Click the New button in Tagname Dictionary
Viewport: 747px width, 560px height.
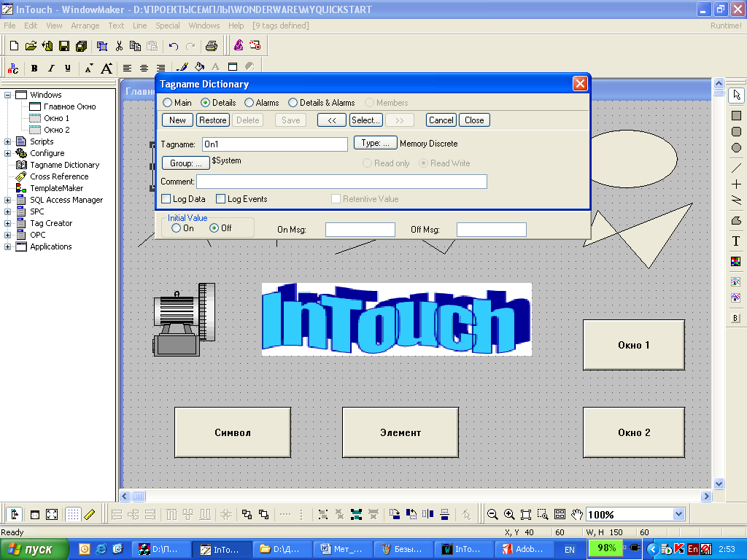tap(177, 120)
